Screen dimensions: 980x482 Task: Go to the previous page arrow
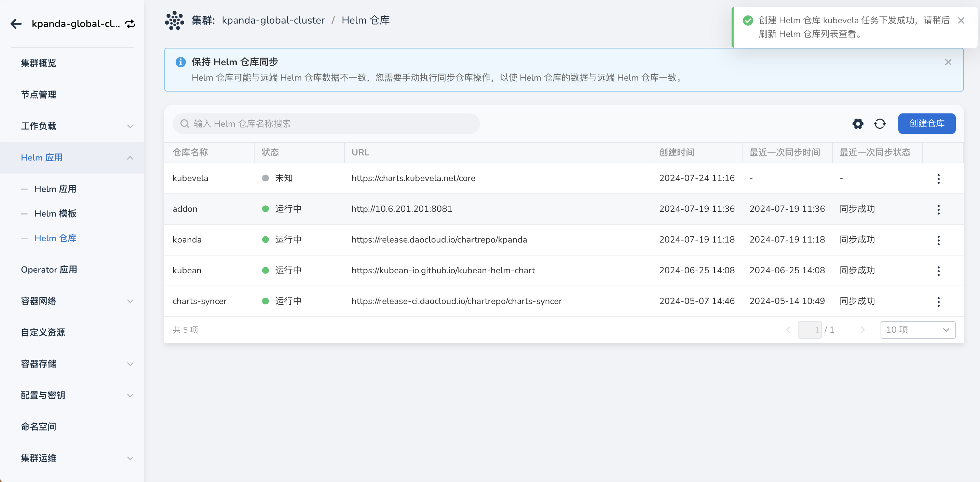tap(788, 330)
